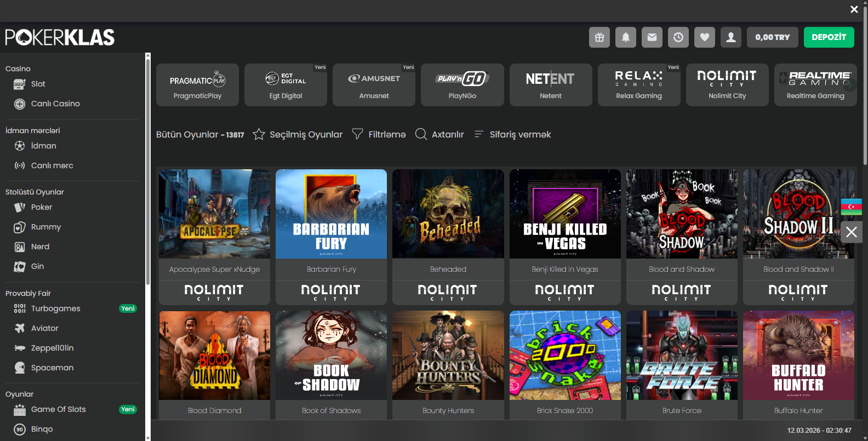Click the Canlı merc live icon

coord(20,165)
